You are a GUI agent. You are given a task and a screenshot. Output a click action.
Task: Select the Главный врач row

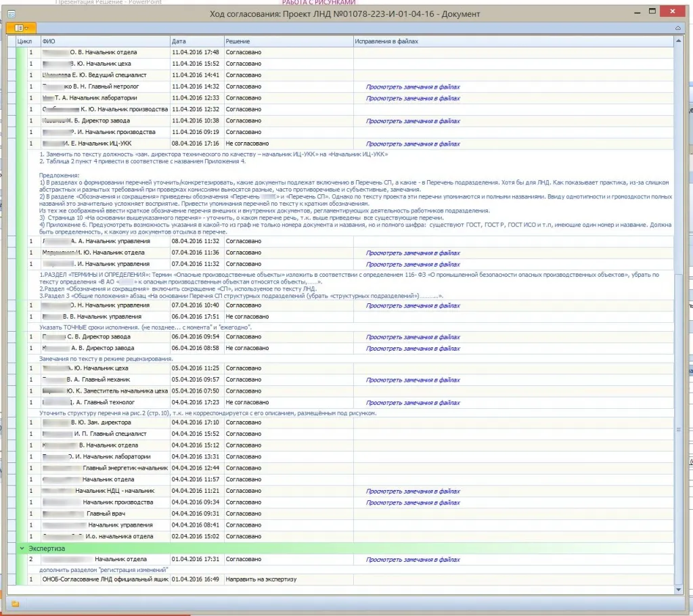coord(102,513)
